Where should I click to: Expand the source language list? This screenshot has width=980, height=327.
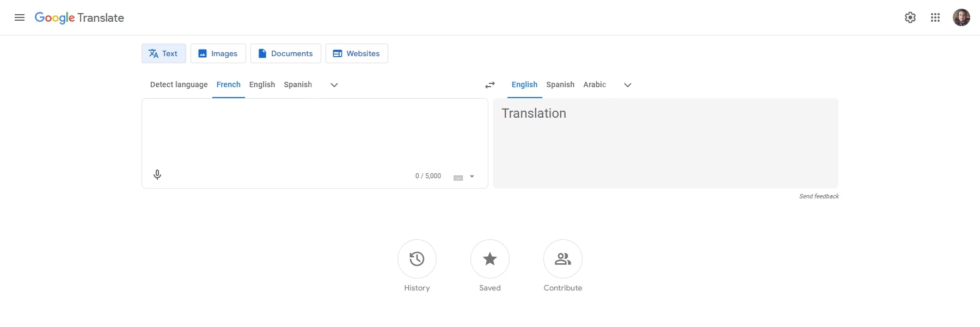point(334,85)
